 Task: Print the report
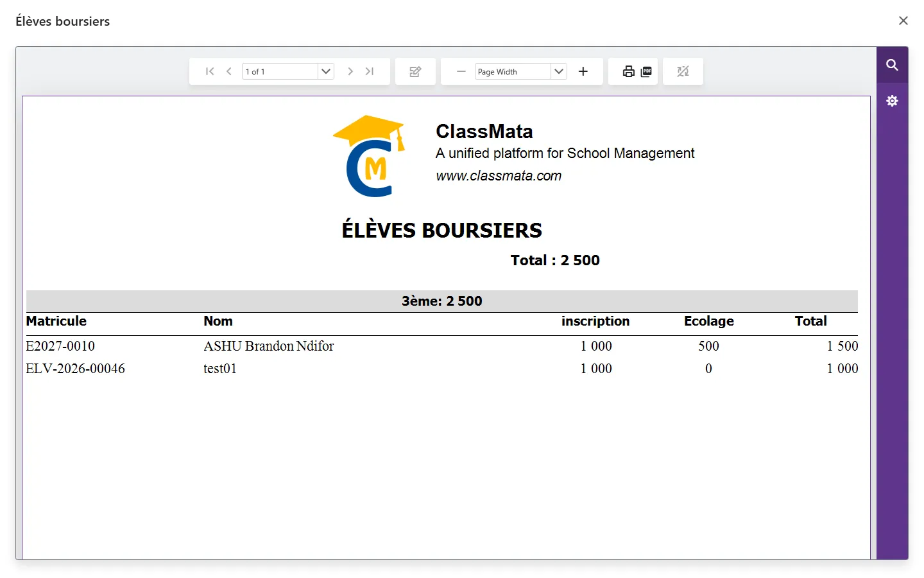pos(629,71)
